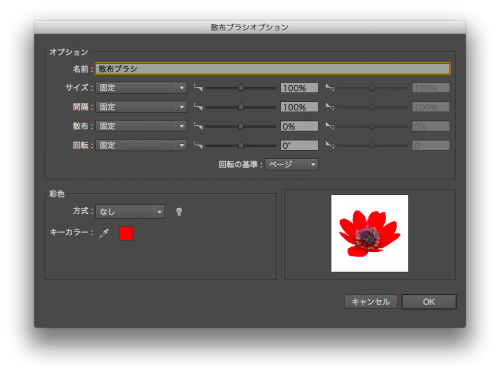The image size is (500, 375).
Task: Click the second slider icon in the 間隔 row
Action: tap(330, 107)
